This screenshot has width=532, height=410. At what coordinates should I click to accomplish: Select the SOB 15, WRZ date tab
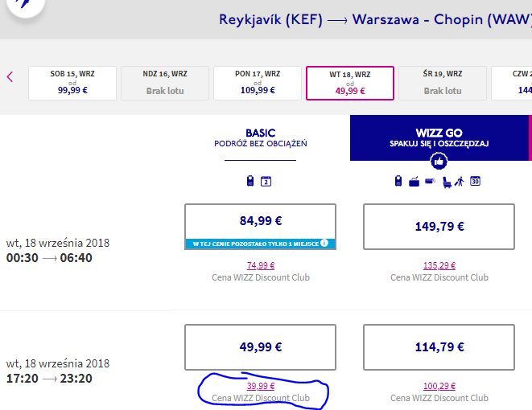[72, 83]
